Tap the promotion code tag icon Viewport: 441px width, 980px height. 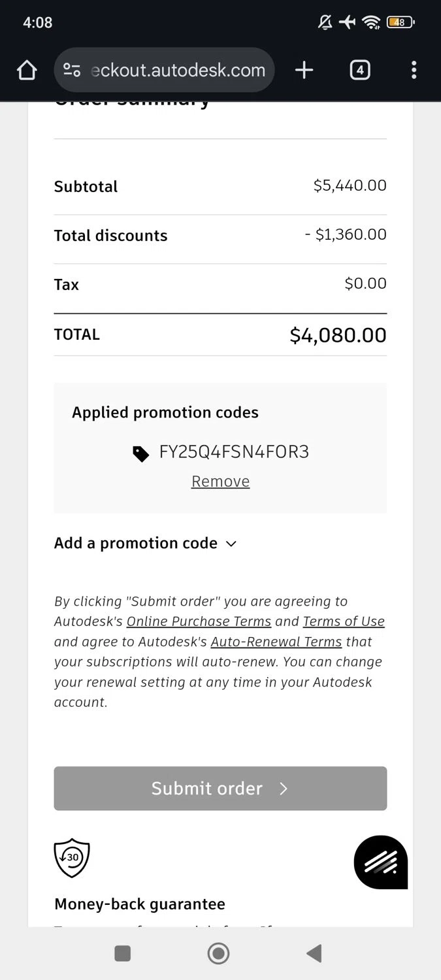click(140, 453)
